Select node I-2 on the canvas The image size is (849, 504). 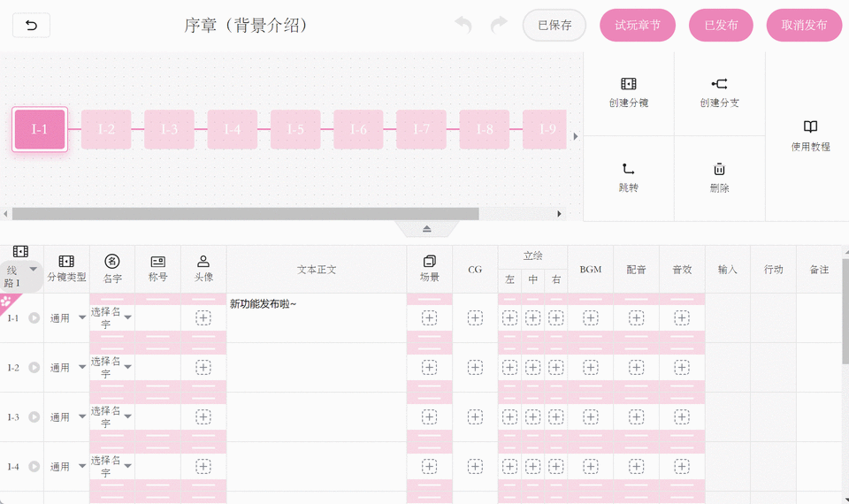click(106, 129)
